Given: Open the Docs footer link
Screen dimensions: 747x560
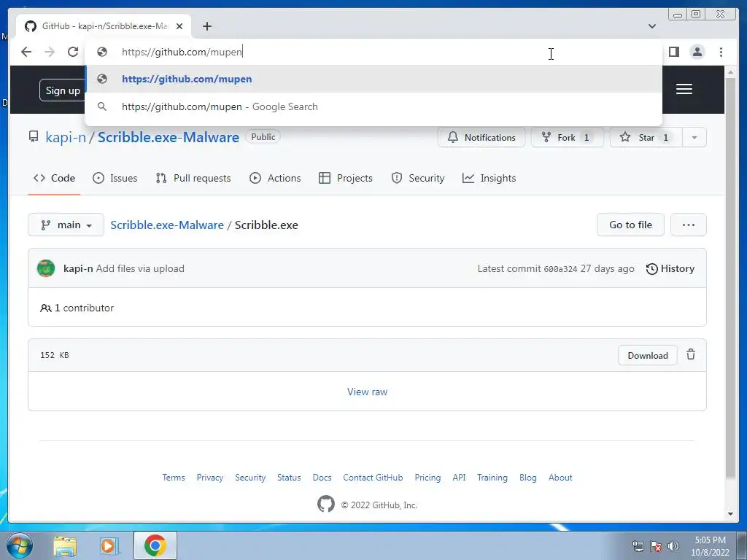Looking at the screenshot, I should [322, 478].
